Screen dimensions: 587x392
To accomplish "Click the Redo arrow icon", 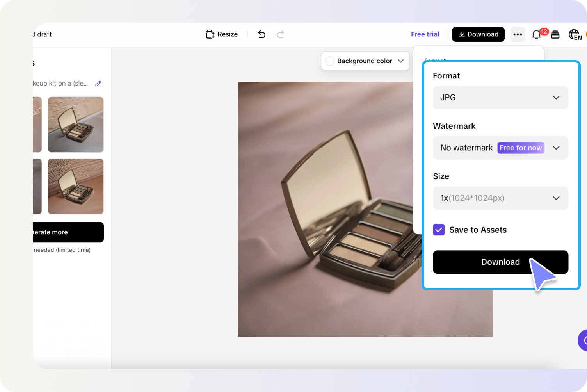I will tap(280, 34).
